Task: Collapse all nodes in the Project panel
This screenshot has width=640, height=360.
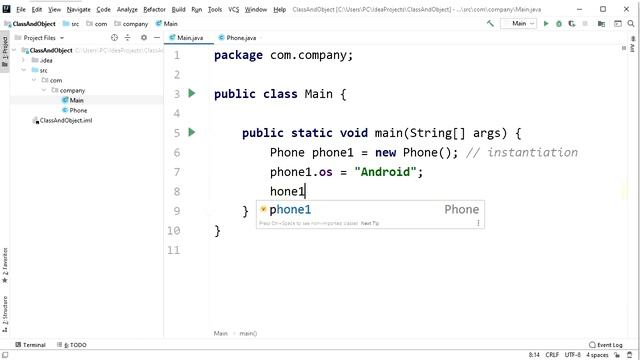Action: [x=127, y=38]
